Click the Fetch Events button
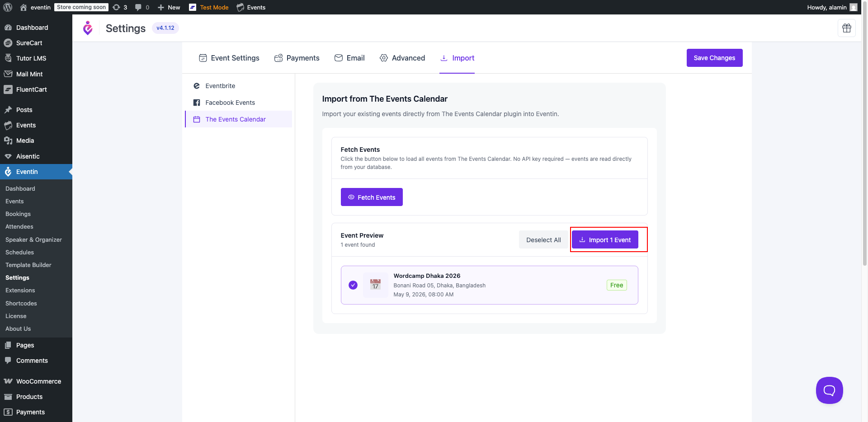The image size is (868, 422). (x=372, y=197)
